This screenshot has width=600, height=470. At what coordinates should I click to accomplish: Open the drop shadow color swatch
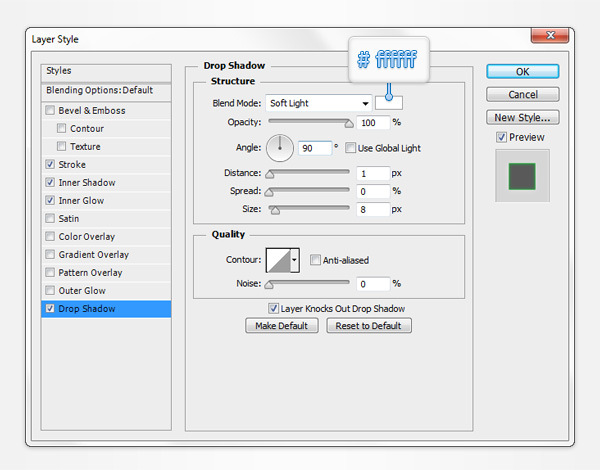(389, 102)
